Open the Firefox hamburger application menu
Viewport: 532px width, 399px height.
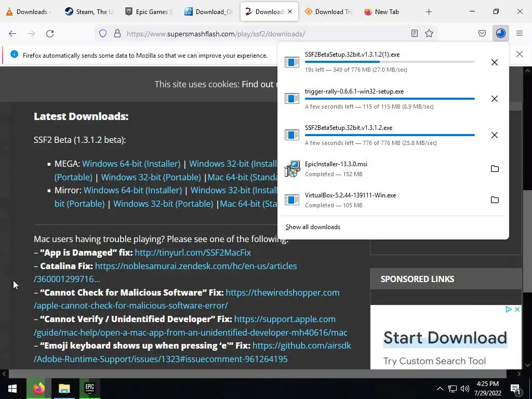[x=520, y=34]
